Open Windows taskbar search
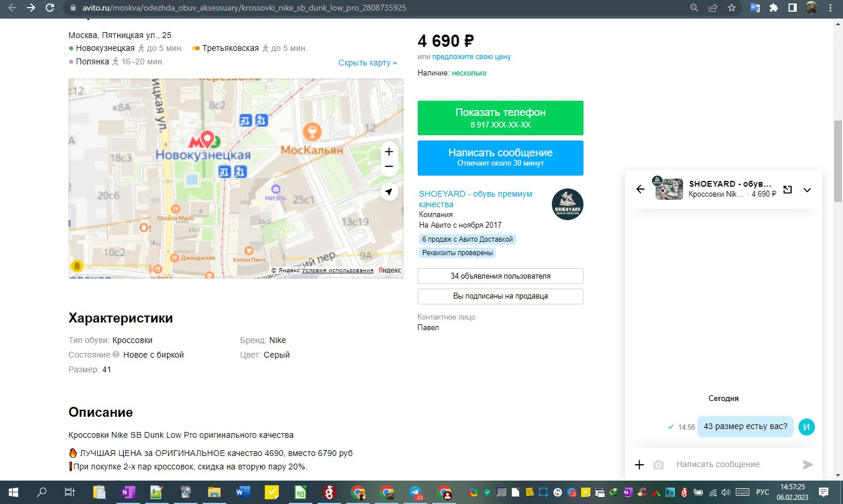Viewport: 843px width, 504px height. point(42,492)
